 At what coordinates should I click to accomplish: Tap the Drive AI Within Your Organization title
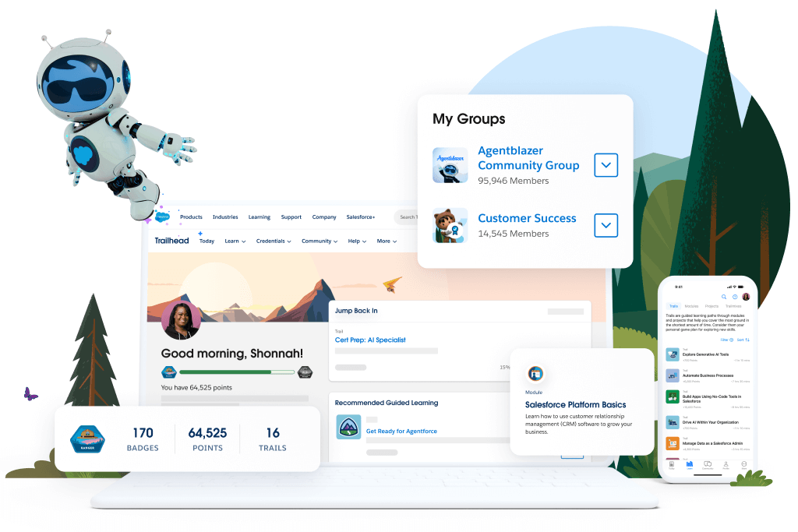point(711,422)
